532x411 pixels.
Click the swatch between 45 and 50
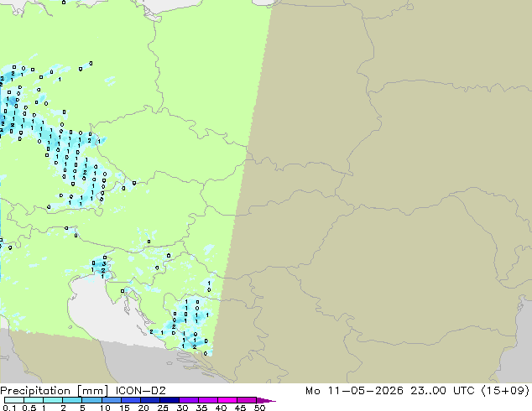click(x=247, y=400)
